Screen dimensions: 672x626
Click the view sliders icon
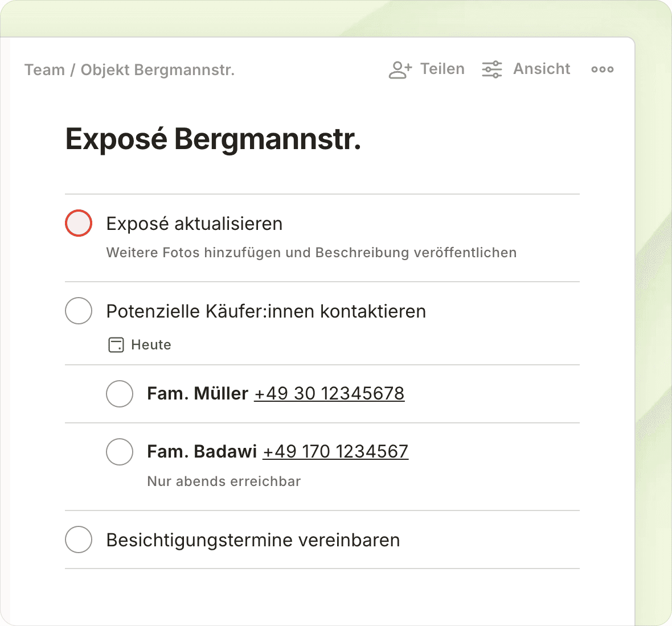coord(492,69)
